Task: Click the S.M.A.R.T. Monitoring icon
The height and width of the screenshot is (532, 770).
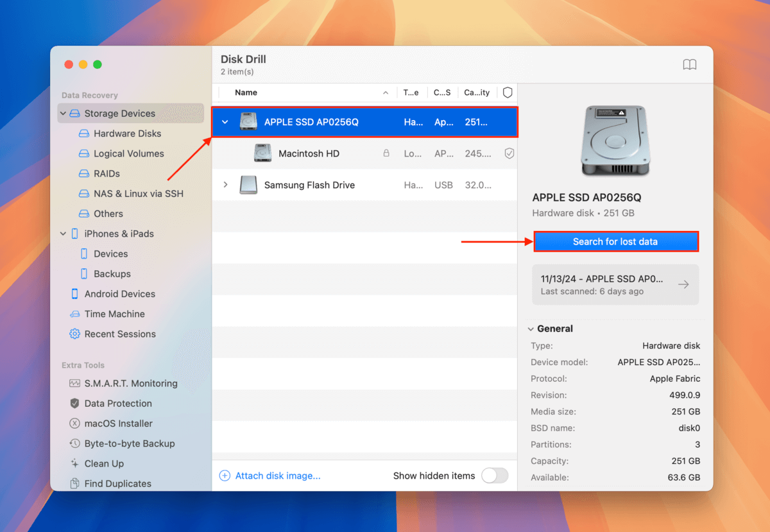Action: point(75,383)
